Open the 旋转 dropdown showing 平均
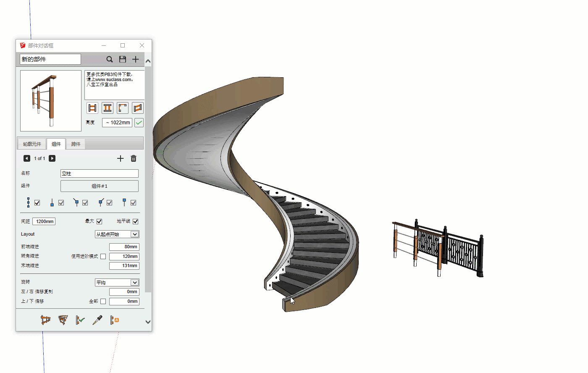Screen dimensions: 588x373 click(117, 283)
